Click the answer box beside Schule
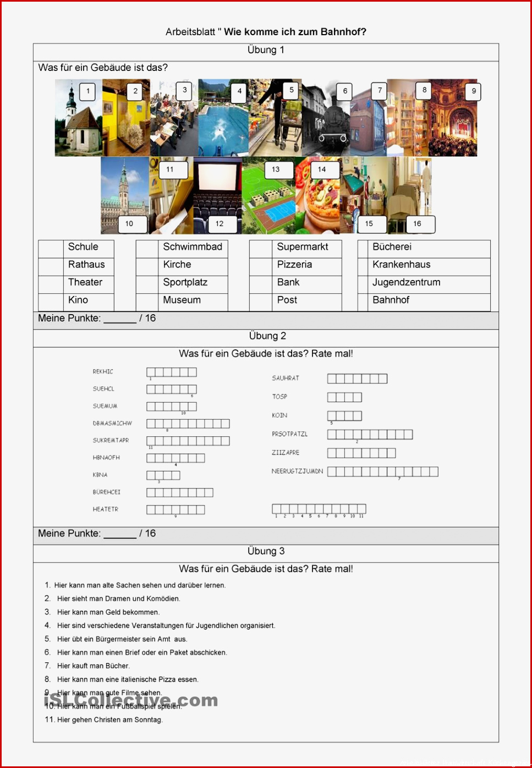 pyautogui.click(x=51, y=249)
